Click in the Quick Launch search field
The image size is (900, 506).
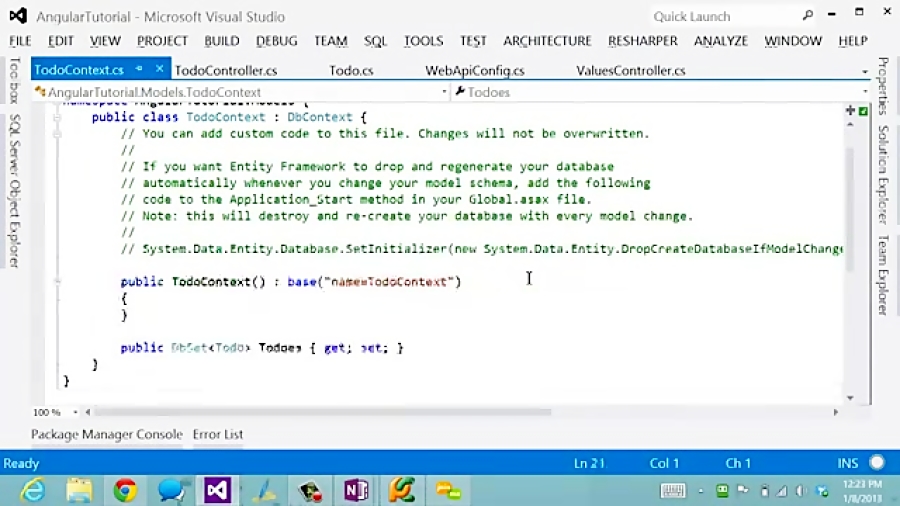click(725, 16)
